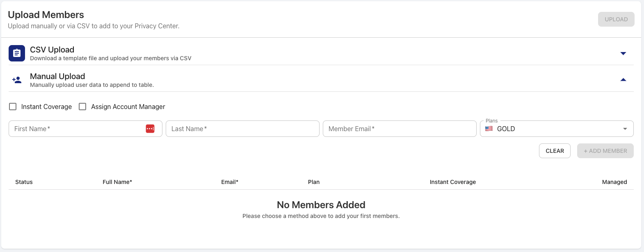The width and height of the screenshot is (644, 252).
Task: Click the 'Please choose a method above' hint text
Action: pyautogui.click(x=321, y=216)
